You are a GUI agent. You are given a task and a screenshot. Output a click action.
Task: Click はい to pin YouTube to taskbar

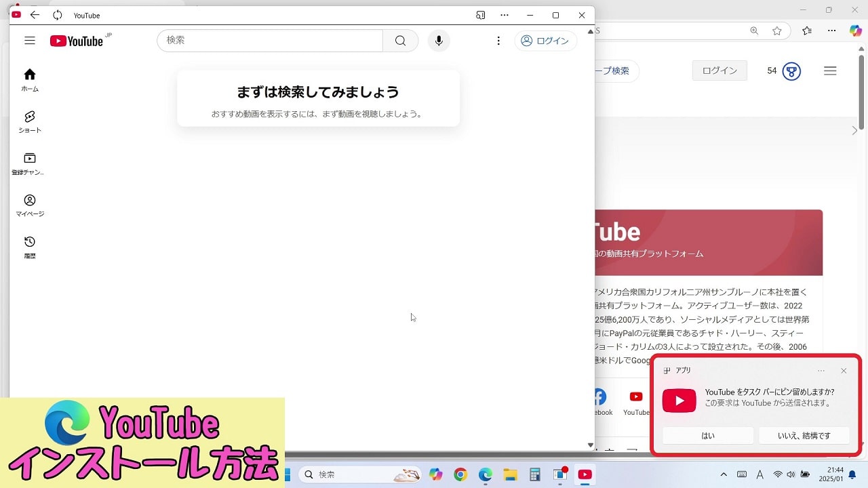pos(708,436)
